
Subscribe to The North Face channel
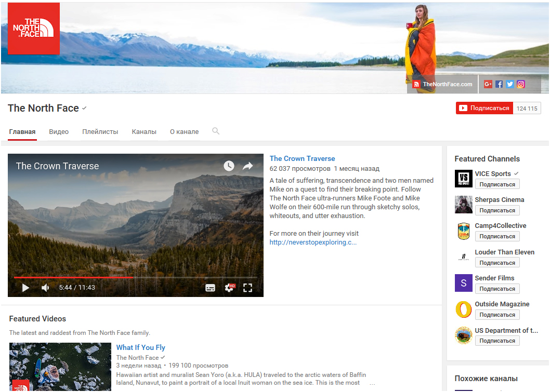coord(484,108)
